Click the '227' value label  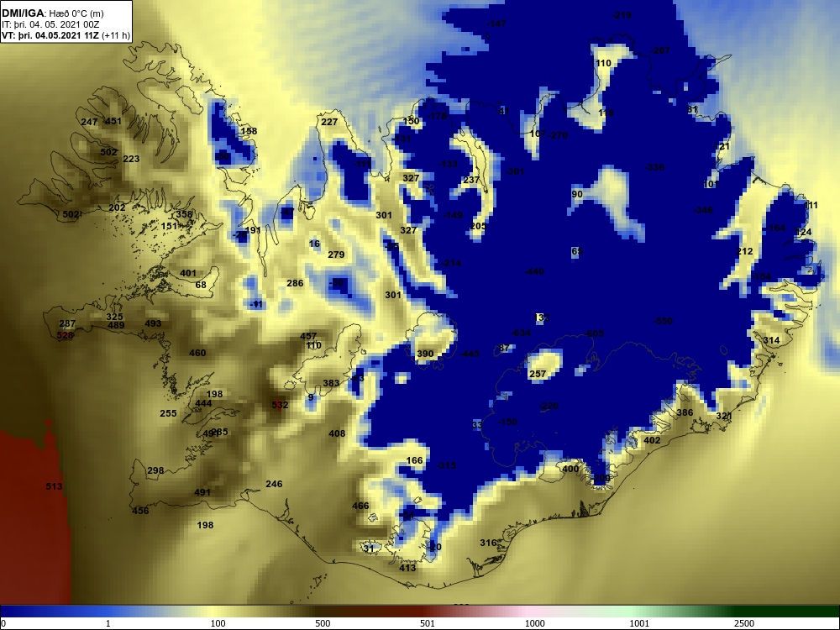(329, 122)
